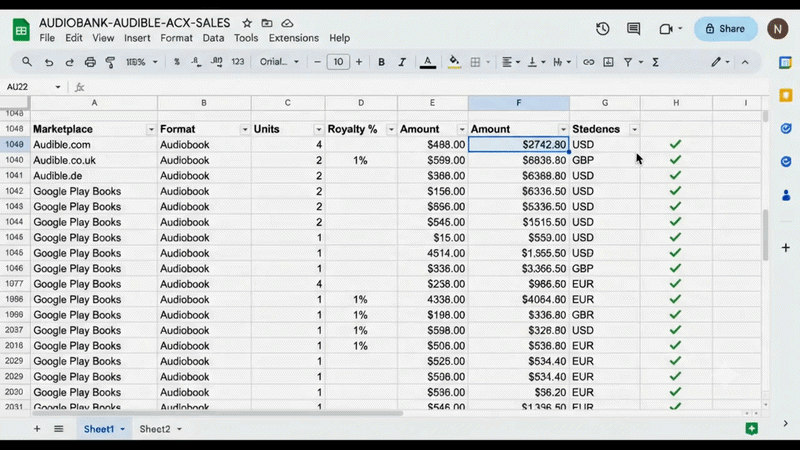Open Calendar in side panel
This screenshot has height=450, width=800.
786,62
